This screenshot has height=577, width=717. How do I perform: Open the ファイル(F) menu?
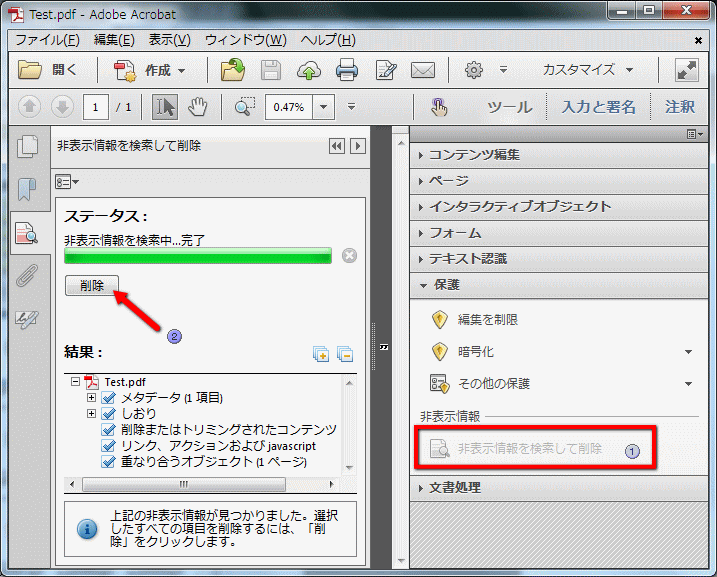[48, 40]
